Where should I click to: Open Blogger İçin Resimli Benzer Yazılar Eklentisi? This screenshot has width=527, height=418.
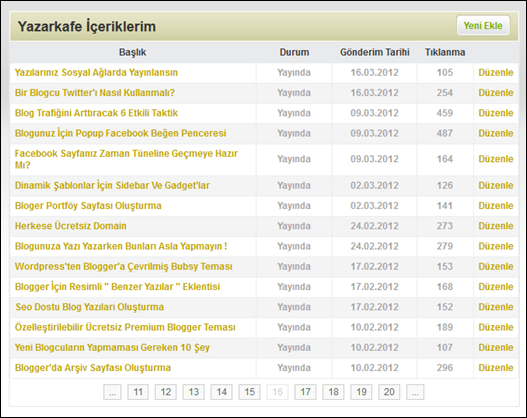[x=117, y=287]
